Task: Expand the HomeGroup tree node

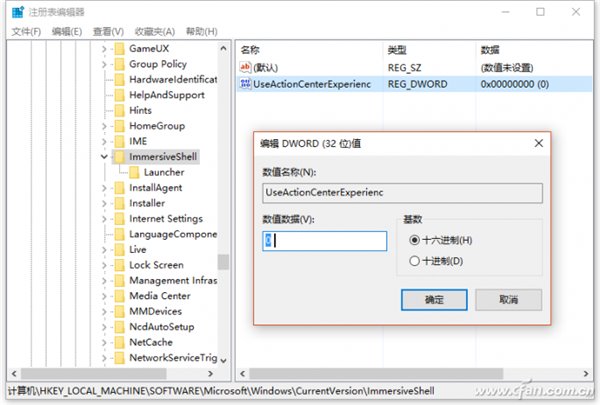Action: (x=104, y=126)
